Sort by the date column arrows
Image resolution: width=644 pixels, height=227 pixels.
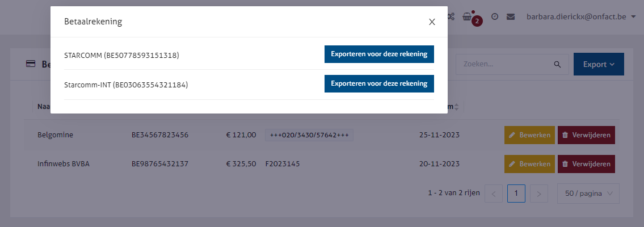457,107
